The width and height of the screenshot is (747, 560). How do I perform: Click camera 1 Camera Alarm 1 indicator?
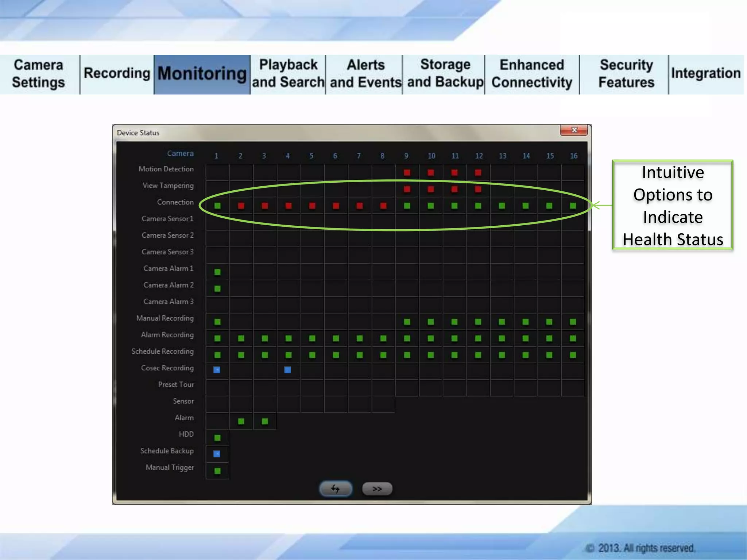point(217,272)
